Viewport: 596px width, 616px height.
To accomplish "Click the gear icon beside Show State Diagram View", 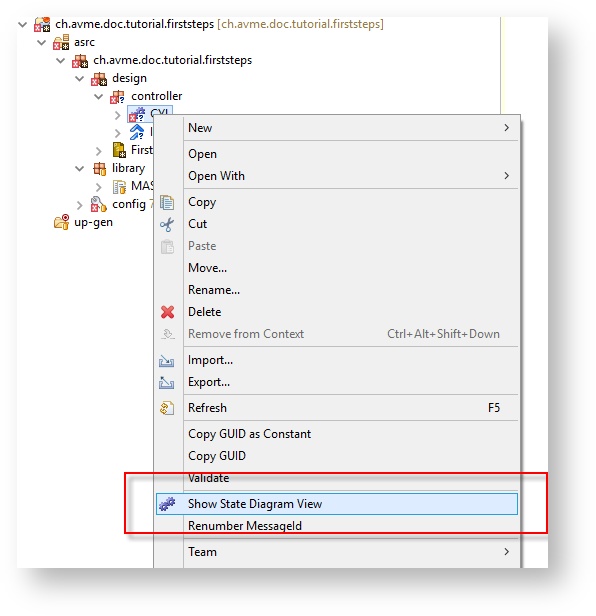I will click(167, 504).
